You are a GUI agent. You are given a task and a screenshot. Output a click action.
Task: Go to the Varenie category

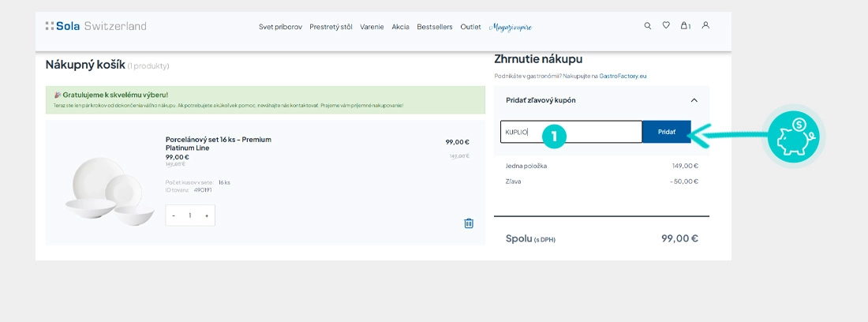pyautogui.click(x=372, y=27)
